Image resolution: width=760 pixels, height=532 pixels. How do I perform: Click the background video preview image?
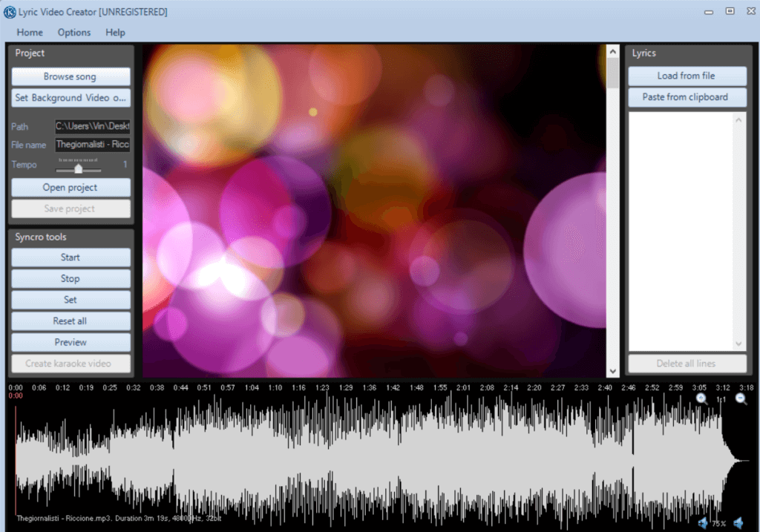point(374,211)
